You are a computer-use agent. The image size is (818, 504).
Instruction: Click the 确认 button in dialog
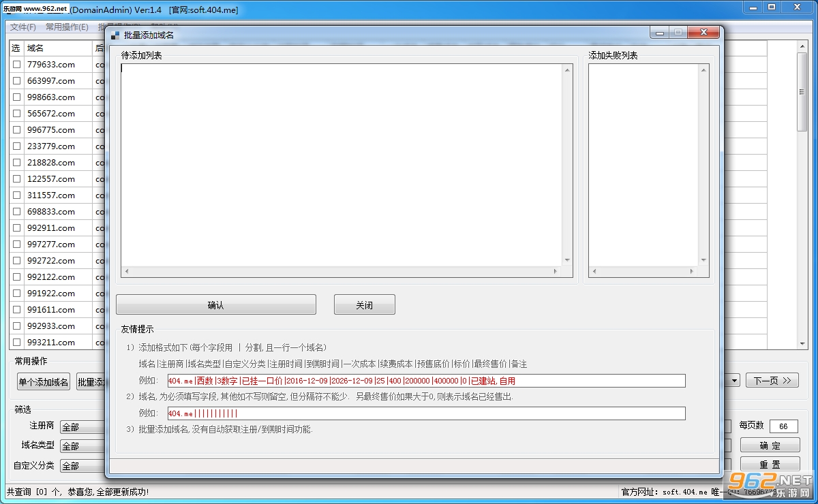pos(216,305)
